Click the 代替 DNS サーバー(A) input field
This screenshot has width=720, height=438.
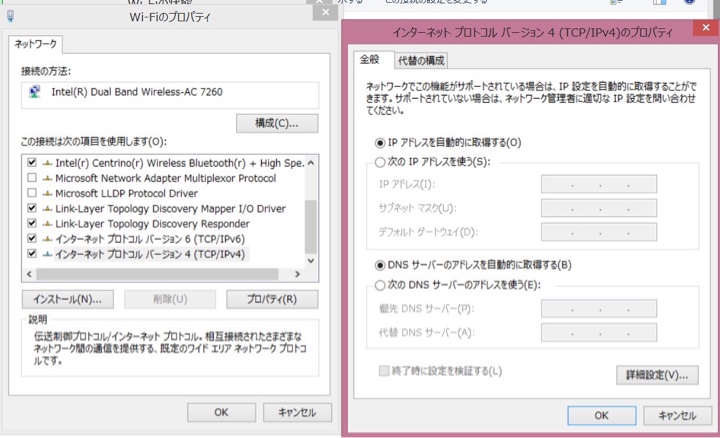click(599, 332)
